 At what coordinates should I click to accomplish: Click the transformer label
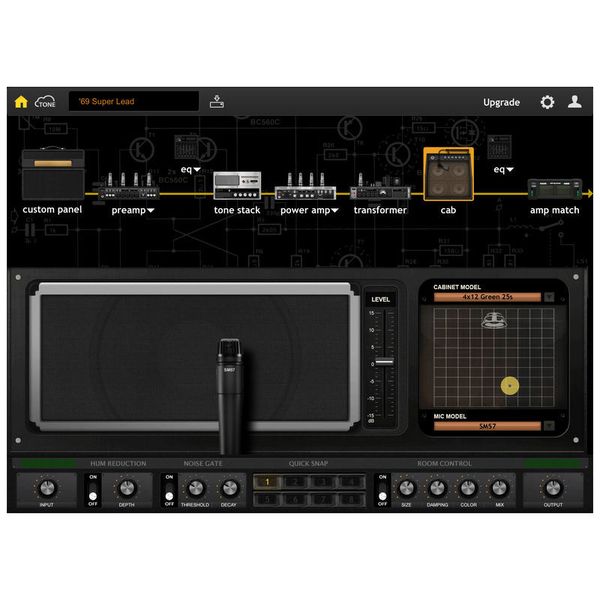[x=380, y=210]
